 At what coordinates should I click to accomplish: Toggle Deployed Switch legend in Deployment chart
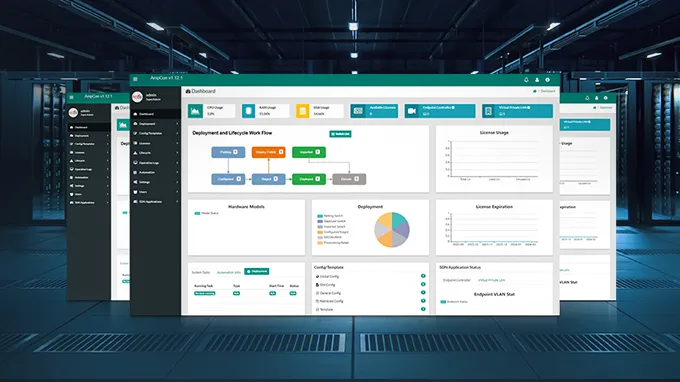(331, 221)
